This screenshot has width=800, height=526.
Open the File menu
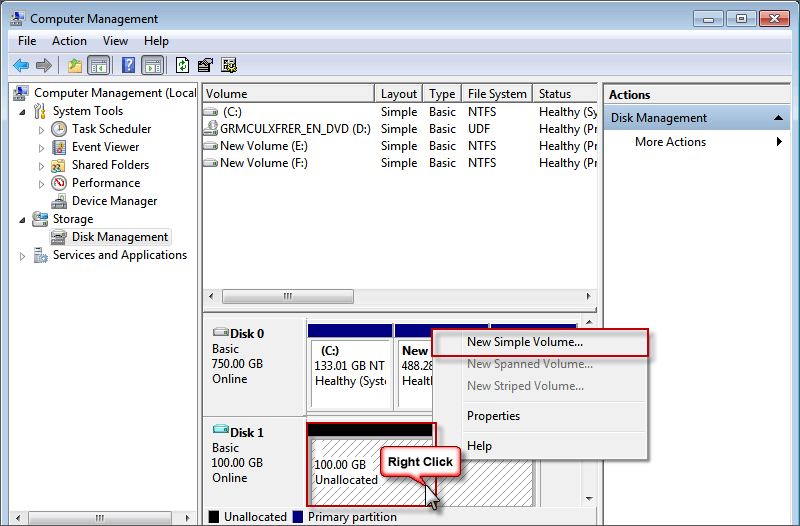click(x=27, y=41)
